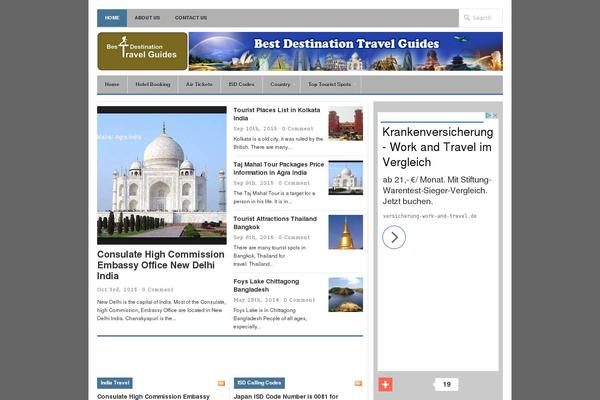600x400 pixels.
Task: Open Foys Lake Chittagong Bangladesh article
Action: [266, 286]
